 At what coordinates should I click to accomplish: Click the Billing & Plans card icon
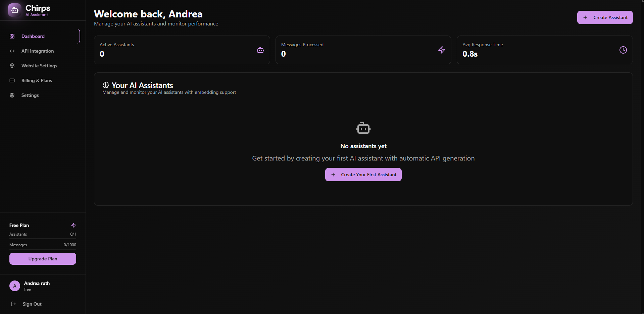(x=12, y=80)
